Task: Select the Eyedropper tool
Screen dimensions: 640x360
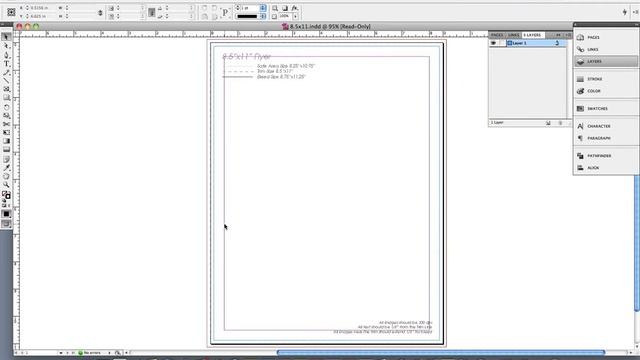Action: (6, 168)
